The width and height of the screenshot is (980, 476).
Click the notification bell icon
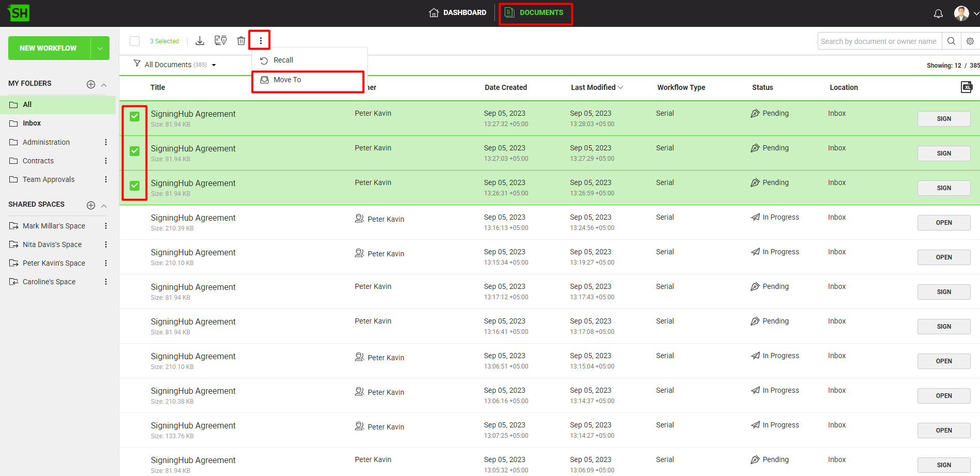tap(938, 13)
